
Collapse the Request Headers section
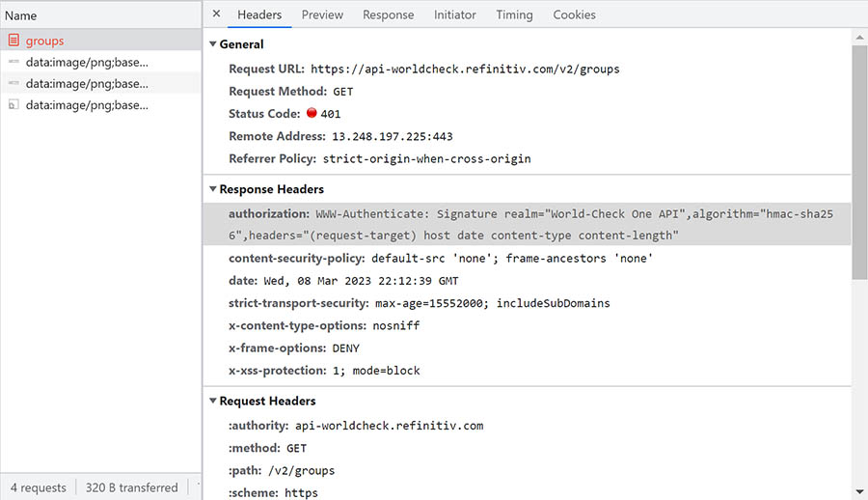[213, 401]
